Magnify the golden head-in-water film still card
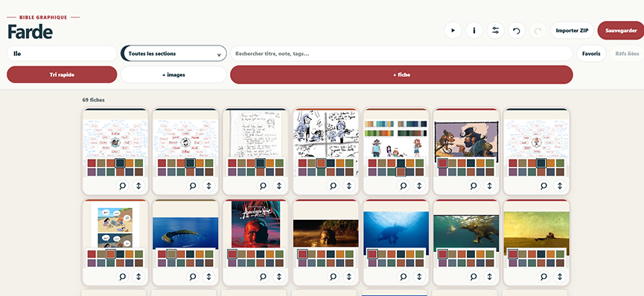 333,277
